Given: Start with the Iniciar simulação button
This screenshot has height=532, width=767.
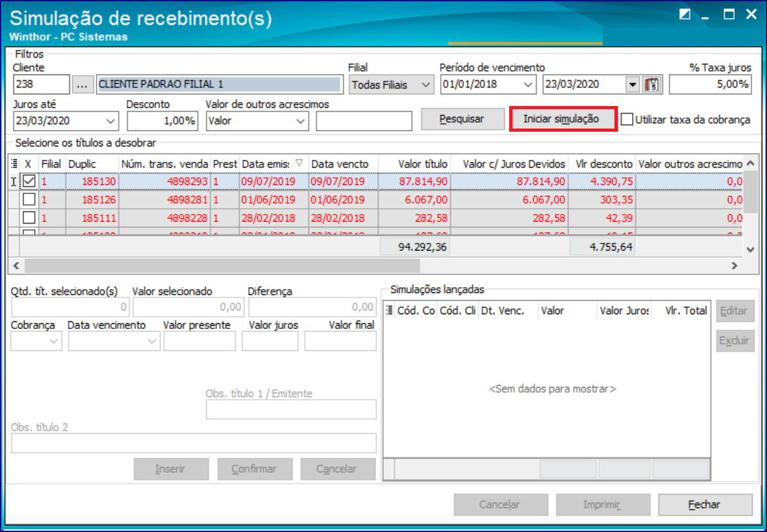Looking at the screenshot, I should tap(563, 119).
